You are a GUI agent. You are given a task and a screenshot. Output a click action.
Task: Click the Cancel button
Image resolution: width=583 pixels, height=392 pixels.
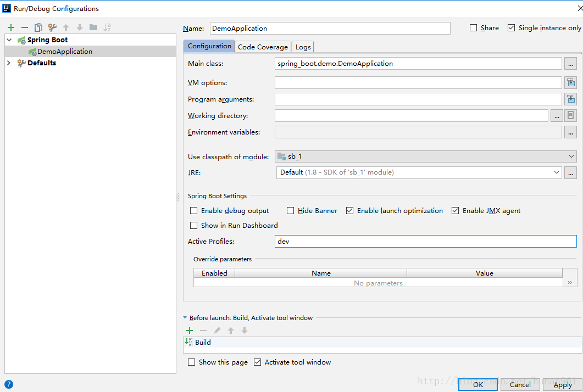(x=520, y=384)
